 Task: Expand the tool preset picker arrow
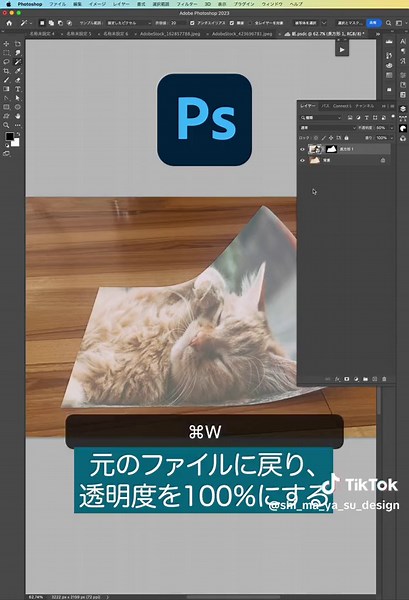pos(31,23)
